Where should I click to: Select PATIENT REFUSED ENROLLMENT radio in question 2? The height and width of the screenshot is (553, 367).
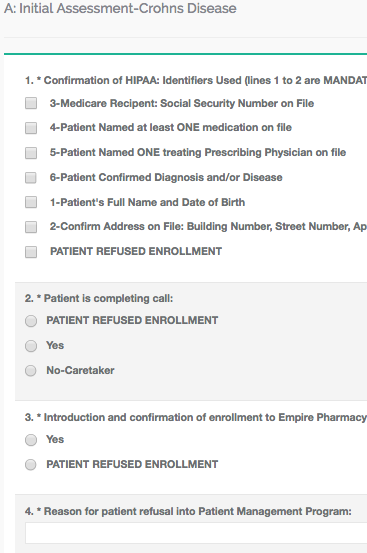point(31,321)
